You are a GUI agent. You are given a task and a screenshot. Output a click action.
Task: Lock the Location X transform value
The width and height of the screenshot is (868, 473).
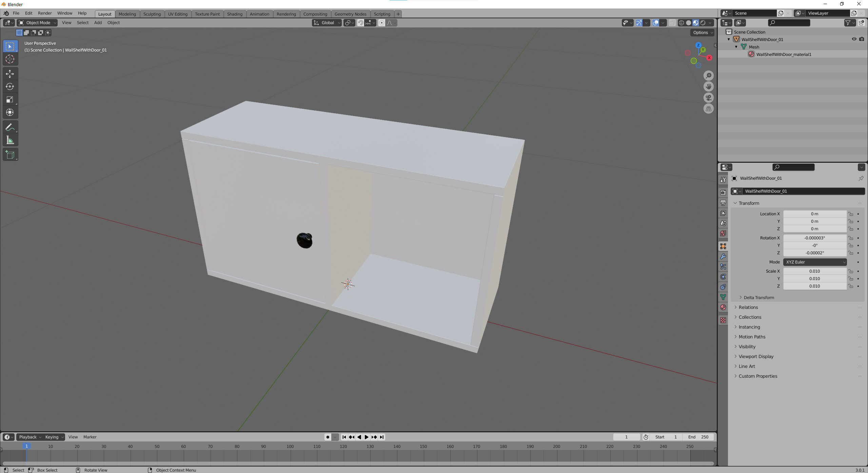click(x=851, y=214)
